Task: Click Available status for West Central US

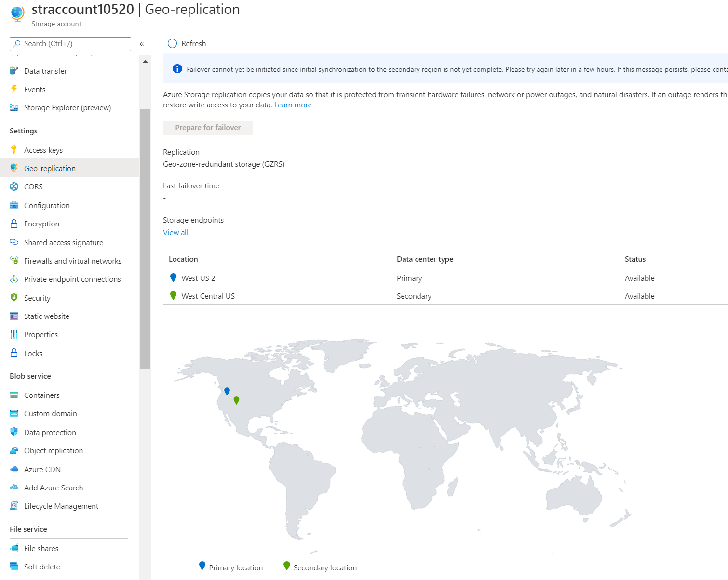Action: tap(639, 296)
